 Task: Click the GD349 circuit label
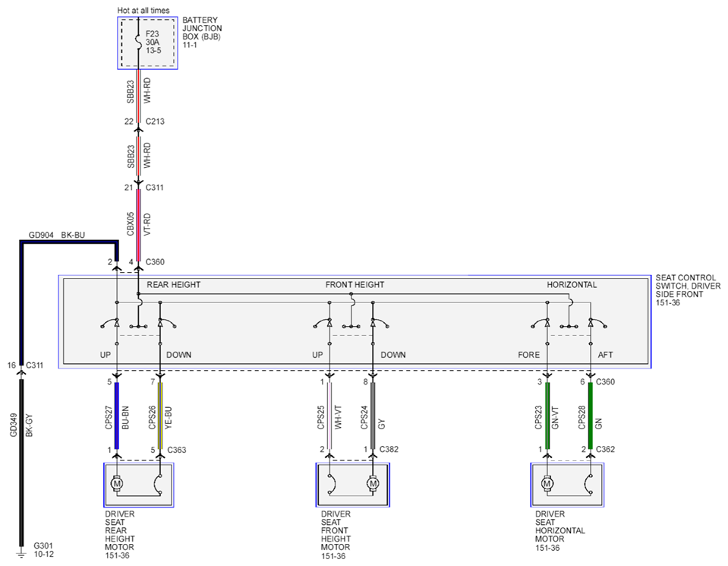click(x=14, y=425)
